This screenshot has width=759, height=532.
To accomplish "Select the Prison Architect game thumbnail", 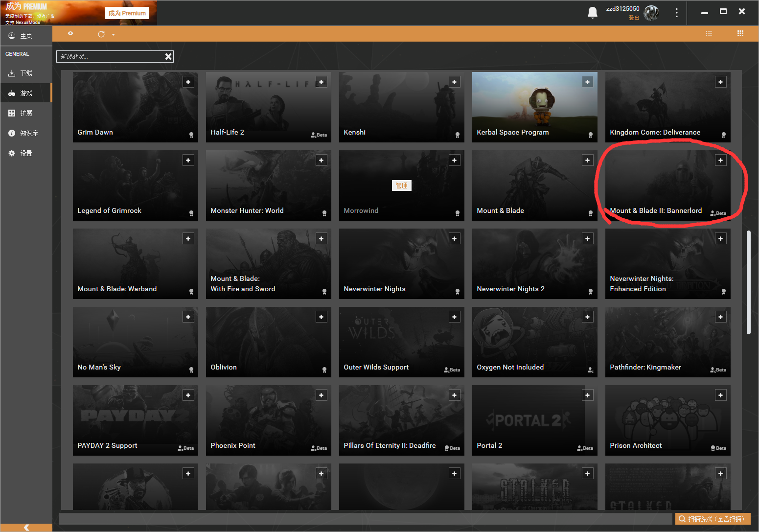I will pos(668,420).
